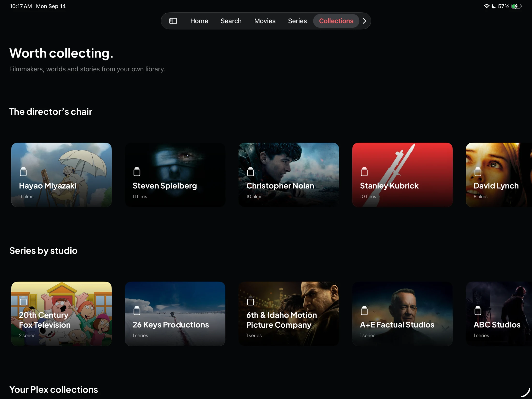Click the '8 films' label under David Lynch
This screenshot has height=399, width=532.
(x=480, y=196)
